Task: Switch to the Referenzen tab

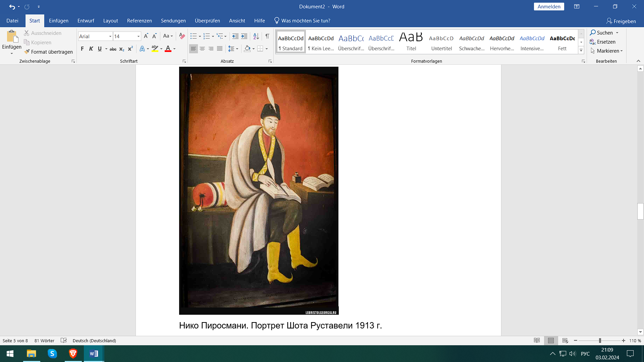Action: (139, 21)
